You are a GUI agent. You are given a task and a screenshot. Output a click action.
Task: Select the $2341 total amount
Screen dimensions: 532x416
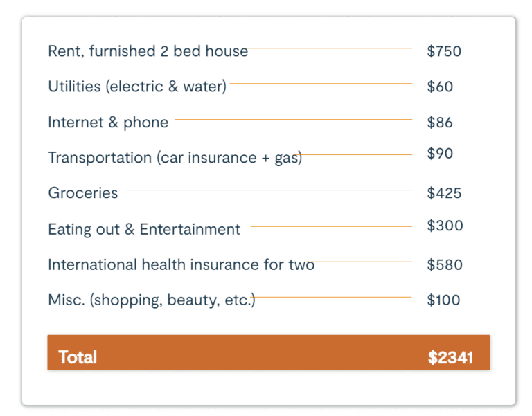pos(450,357)
